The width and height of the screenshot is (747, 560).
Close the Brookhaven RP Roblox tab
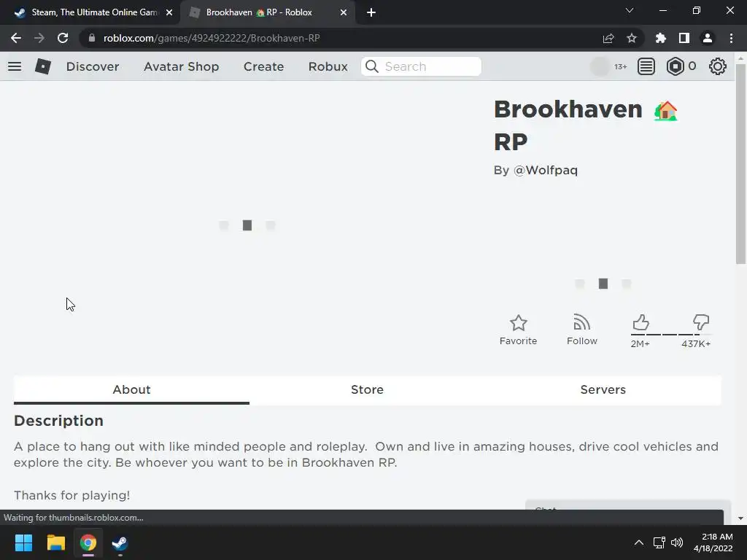click(x=344, y=12)
